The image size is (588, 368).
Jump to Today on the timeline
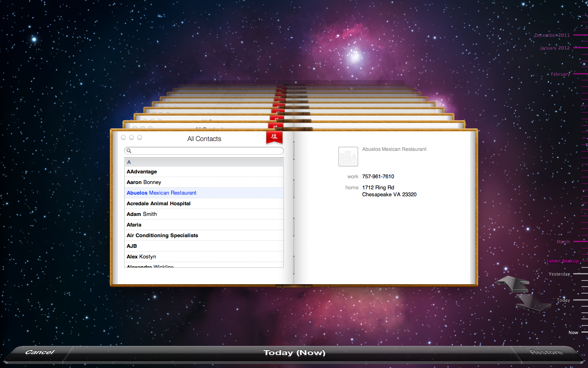tap(563, 300)
